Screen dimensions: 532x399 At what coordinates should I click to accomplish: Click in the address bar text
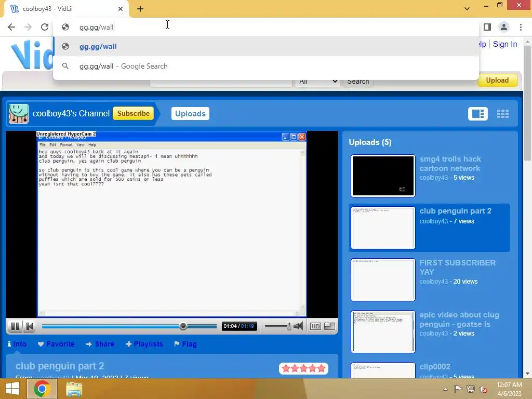(x=97, y=27)
